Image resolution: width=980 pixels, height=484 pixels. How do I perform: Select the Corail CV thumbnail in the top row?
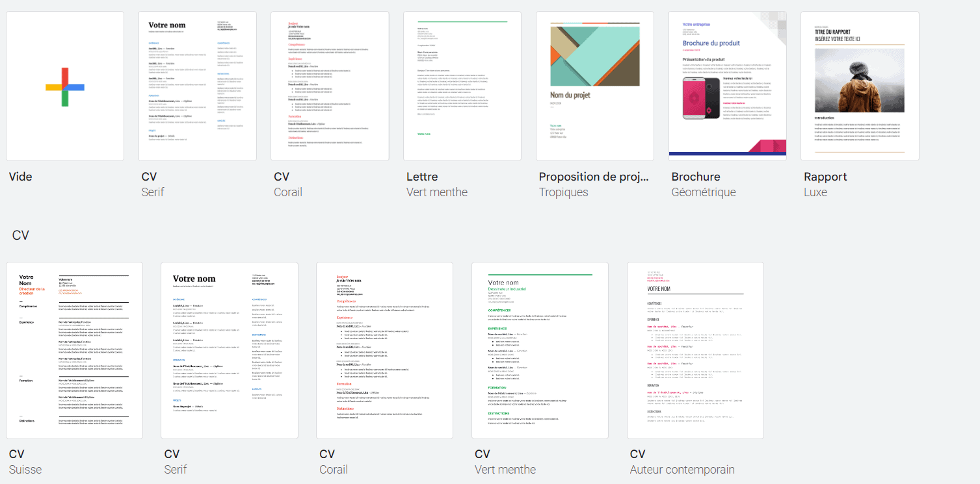pos(330,86)
